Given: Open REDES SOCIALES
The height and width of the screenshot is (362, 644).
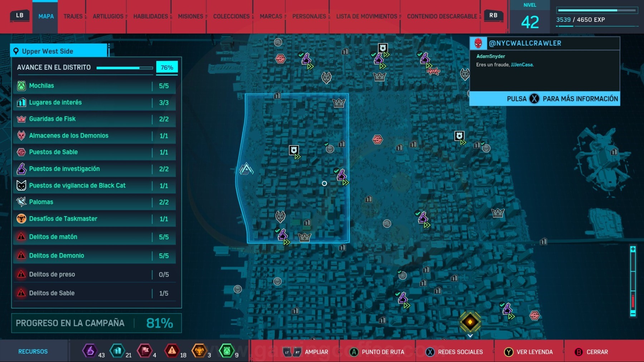Looking at the screenshot, I should 454,352.
